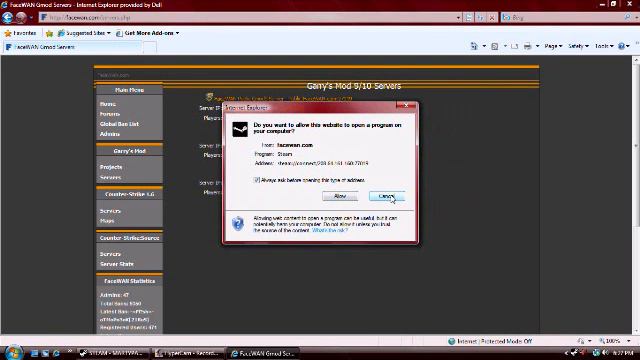Click Internet Explorer quick launch icon

tap(56, 353)
